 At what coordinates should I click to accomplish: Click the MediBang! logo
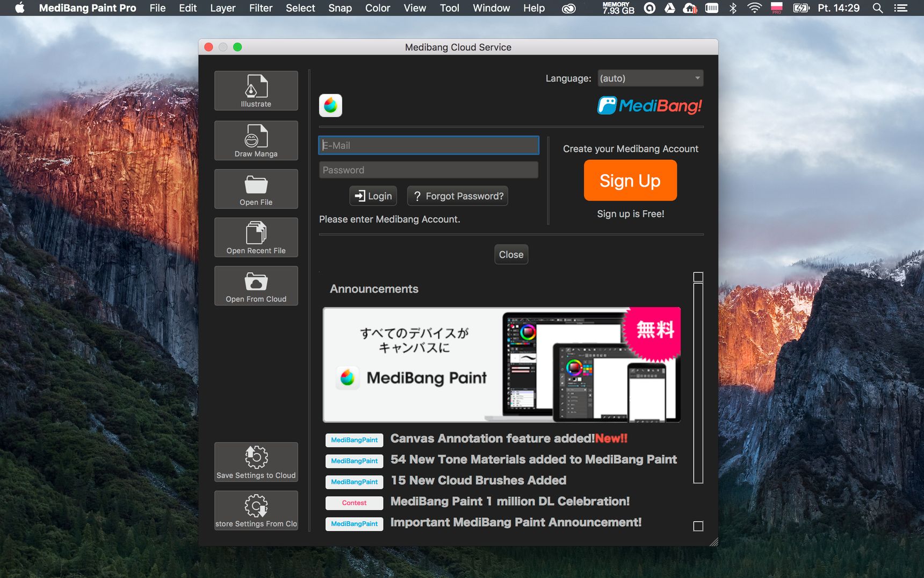pos(650,105)
